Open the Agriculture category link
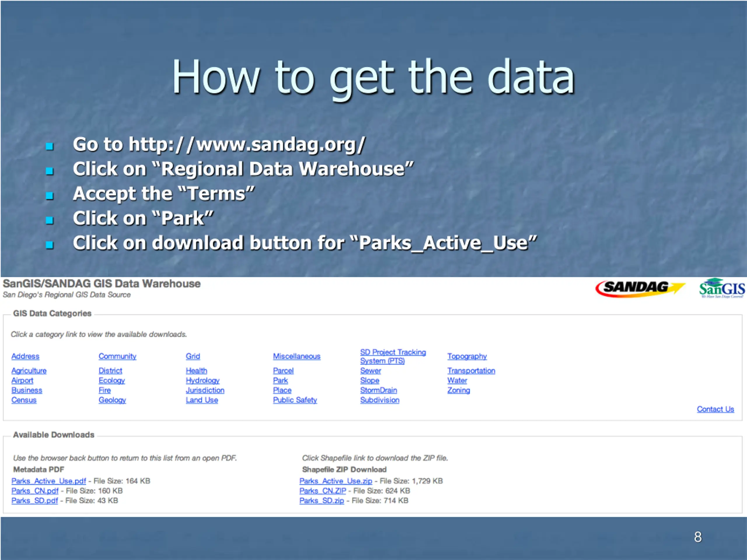Screen dimensions: 747x560 tap(29, 371)
